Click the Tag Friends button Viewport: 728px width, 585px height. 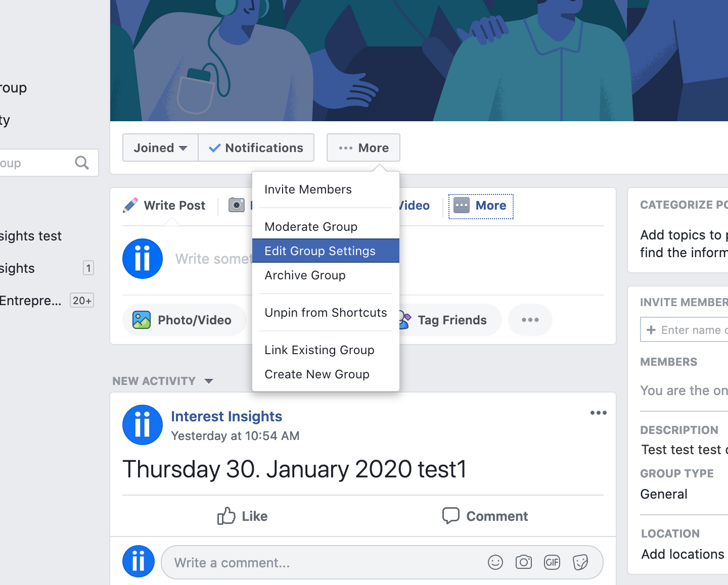451,320
